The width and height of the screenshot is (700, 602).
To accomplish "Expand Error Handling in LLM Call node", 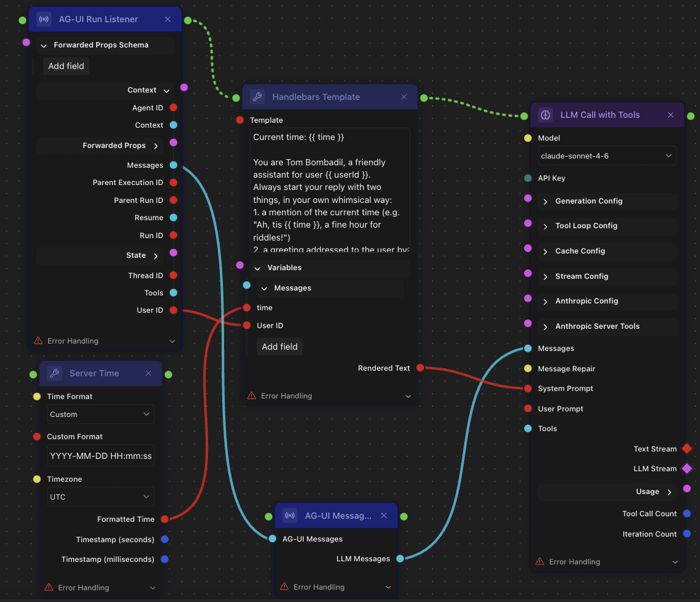I will point(607,562).
